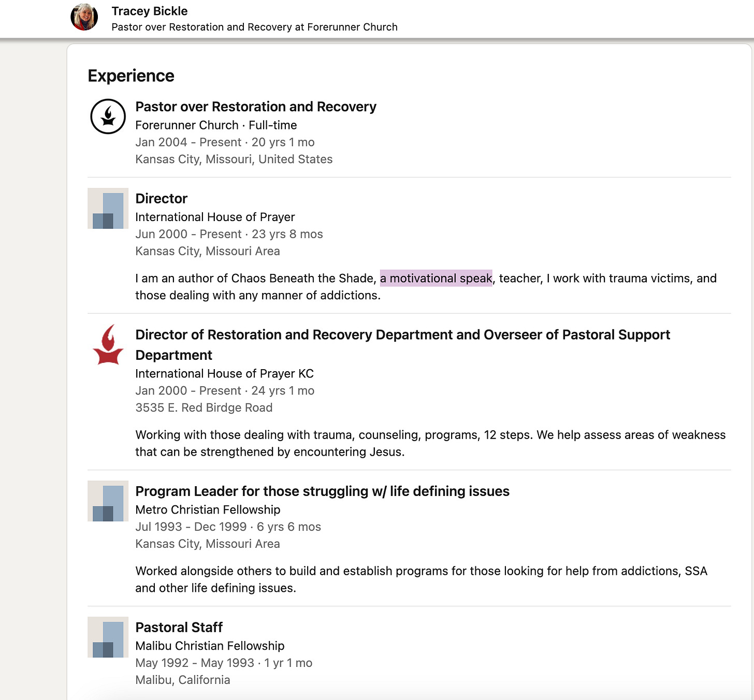Screen dimensions: 754x700
Task: Open the 'Director' job title
Action: (x=162, y=199)
